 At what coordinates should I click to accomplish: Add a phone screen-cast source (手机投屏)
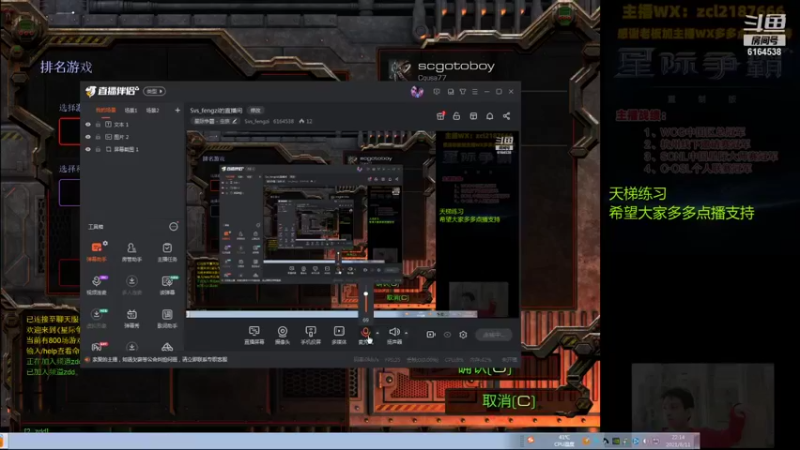point(310,335)
